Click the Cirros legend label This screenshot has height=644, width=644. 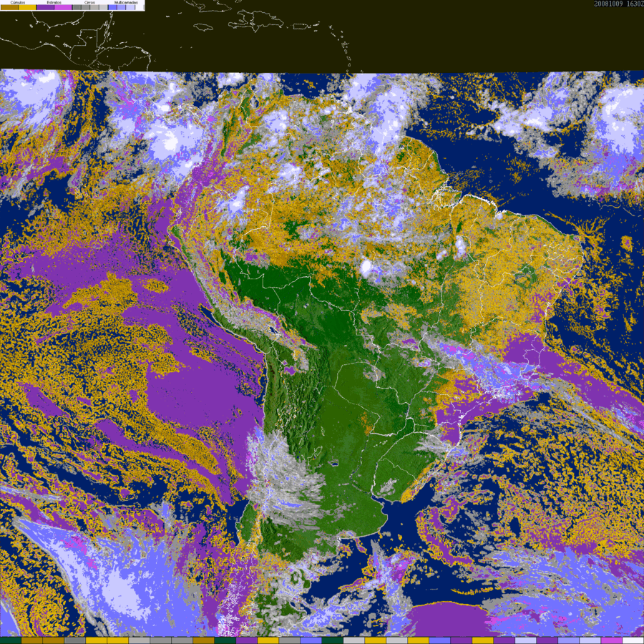pos(89,2)
